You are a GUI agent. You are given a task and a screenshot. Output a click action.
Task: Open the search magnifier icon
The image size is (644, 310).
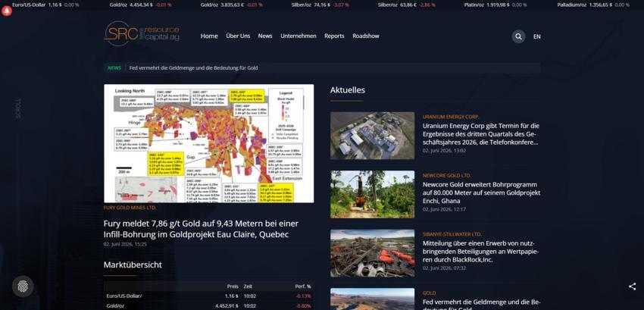[518, 36]
